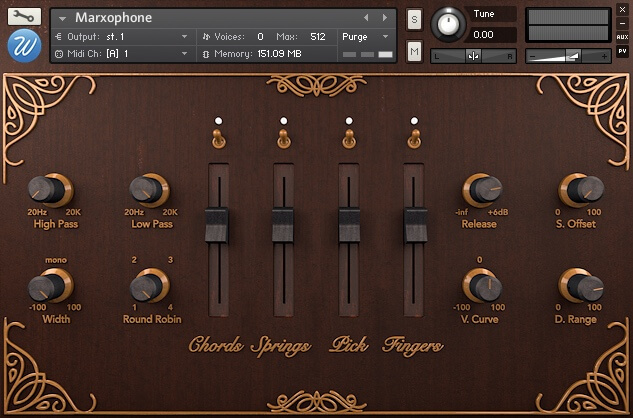Image resolution: width=633 pixels, height=418 pixels.
Task: Click the Tune value 0.00 field
Action: point(490,35)
